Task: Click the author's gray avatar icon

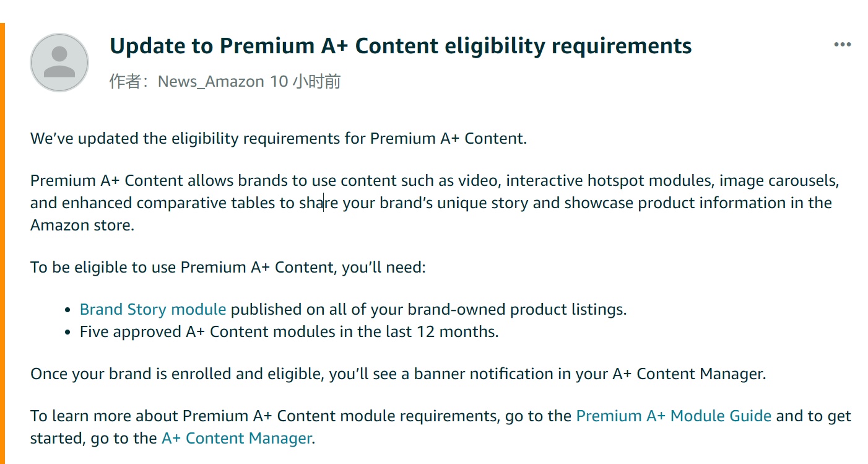Action: (59, 63)
